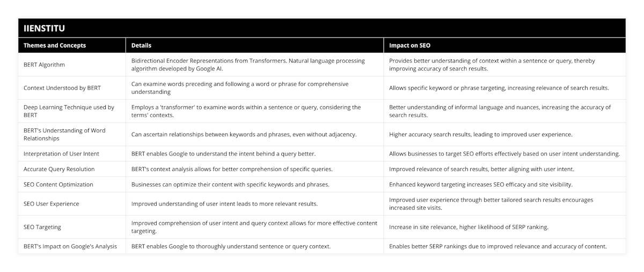The height and width of the screenshot is (272, 644).
Task: Select Deep Learning Technique used by BERT cell
Action: coord(69,111)
